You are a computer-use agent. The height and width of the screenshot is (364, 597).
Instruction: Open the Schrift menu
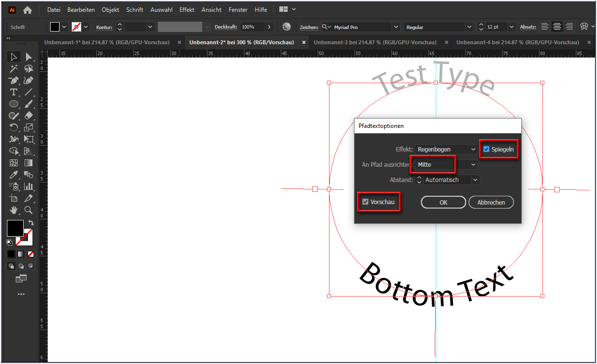coord(134,9)
